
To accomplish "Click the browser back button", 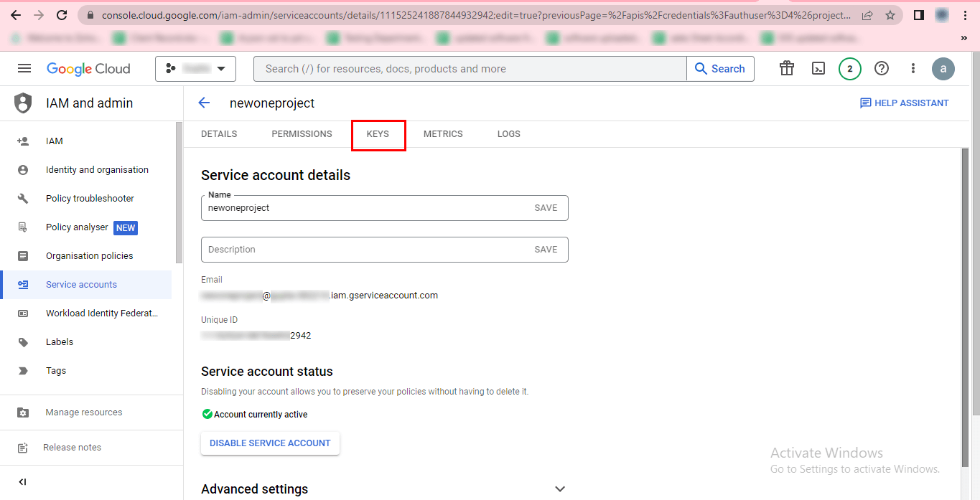I will point(15,15).
